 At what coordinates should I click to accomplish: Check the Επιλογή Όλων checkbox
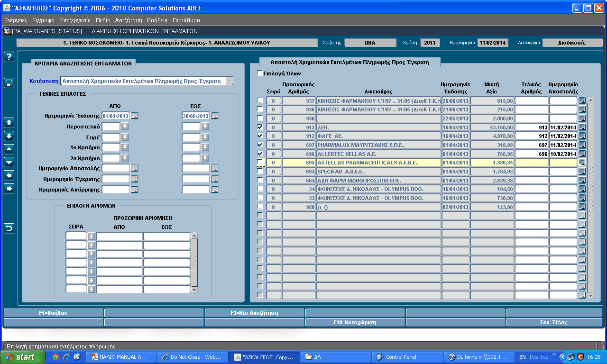point(259,73)
